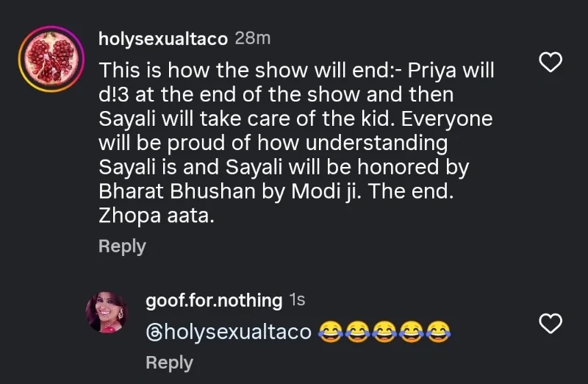Like holysexualtaco's comment with the heart
588x384 pixels.
coord(551,63)
